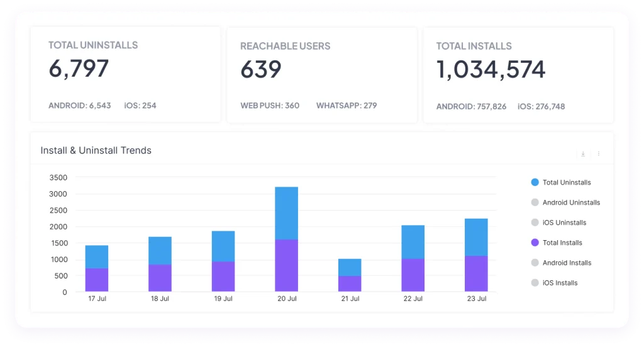Click the Install & Uninstall Trends title
This screenshot has height=347, width=644.
[96, 151]
